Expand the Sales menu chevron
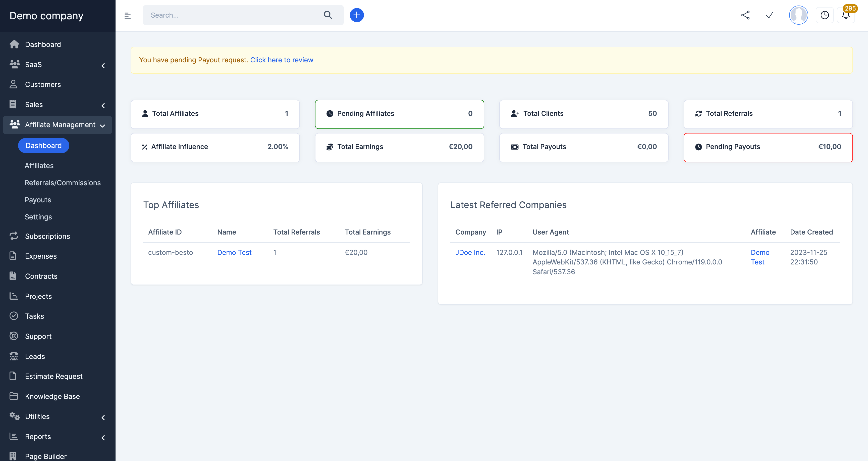This screenshot has height=461, width=868. click(103, 106)
